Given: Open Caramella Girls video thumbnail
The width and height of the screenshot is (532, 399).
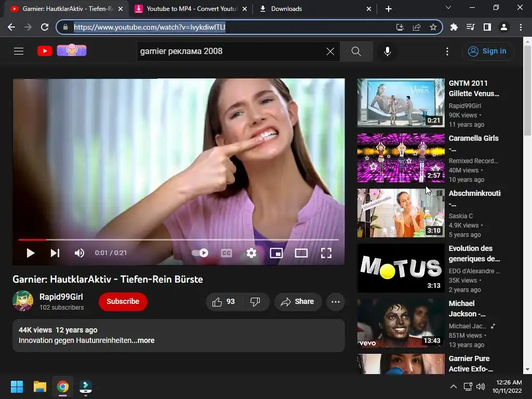Looking at the screenshot, I should [x=401, y=158].
